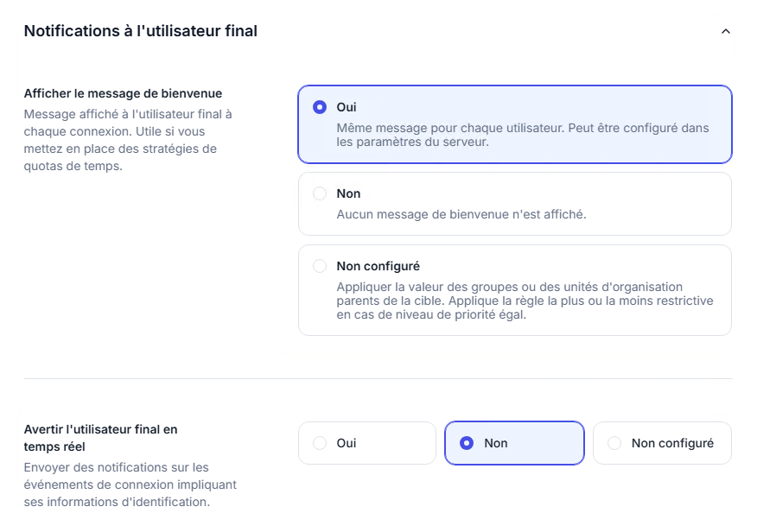Click the 'Message affiché à l'utilisateur final' help text
Image resolution: width=757 pixels, height=532 pixels.
[x=128, y=140]
